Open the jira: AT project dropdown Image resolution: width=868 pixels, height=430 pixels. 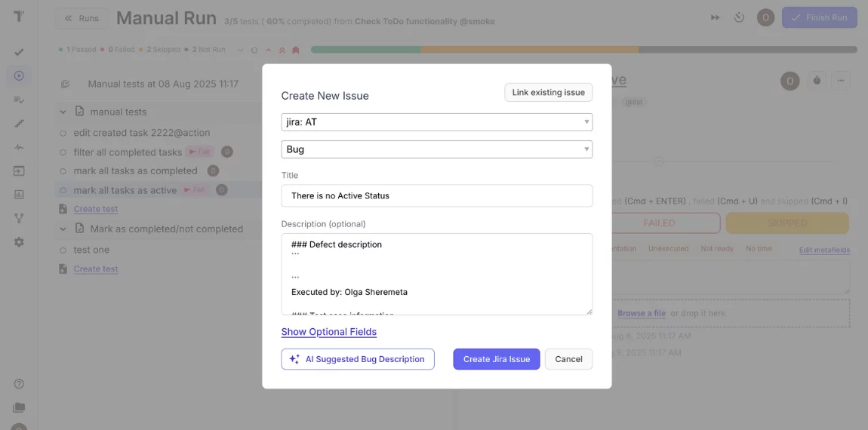tap(437, 121)
